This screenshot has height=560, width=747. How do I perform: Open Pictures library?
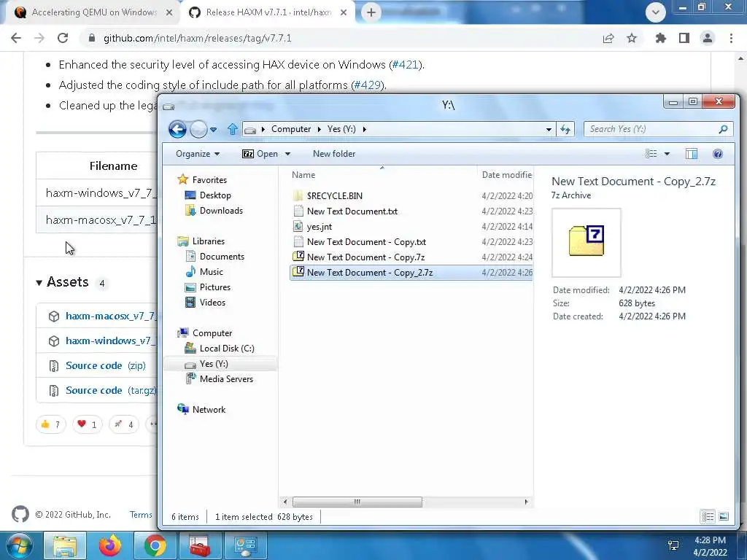[215, 287]
